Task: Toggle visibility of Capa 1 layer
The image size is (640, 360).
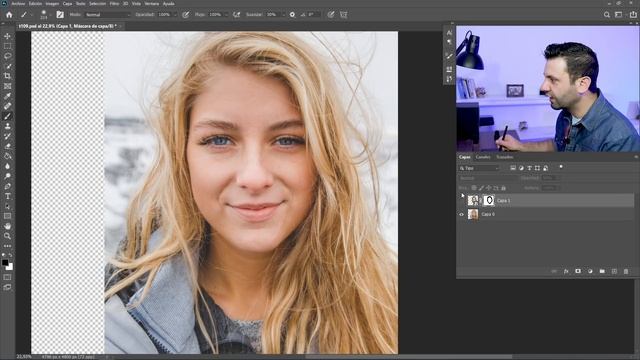Action: pos(462,200)
